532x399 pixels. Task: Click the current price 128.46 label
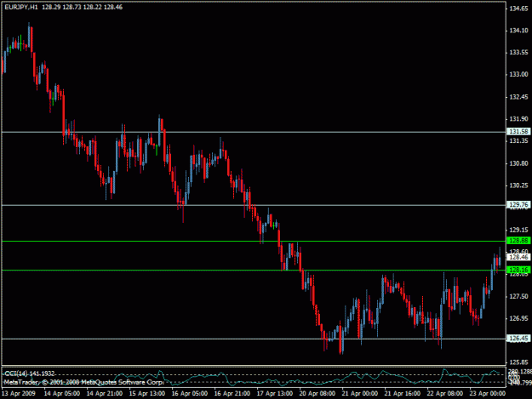[518, 257]
